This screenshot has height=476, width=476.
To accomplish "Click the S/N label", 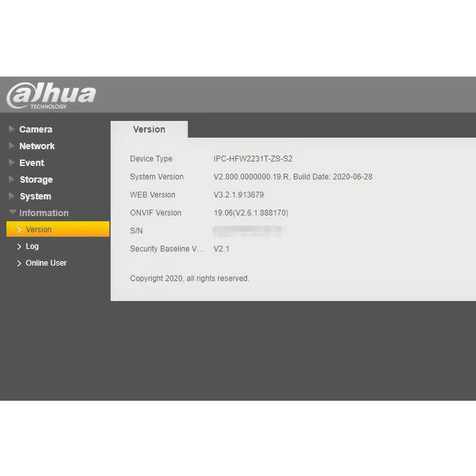I will point(136,231).
